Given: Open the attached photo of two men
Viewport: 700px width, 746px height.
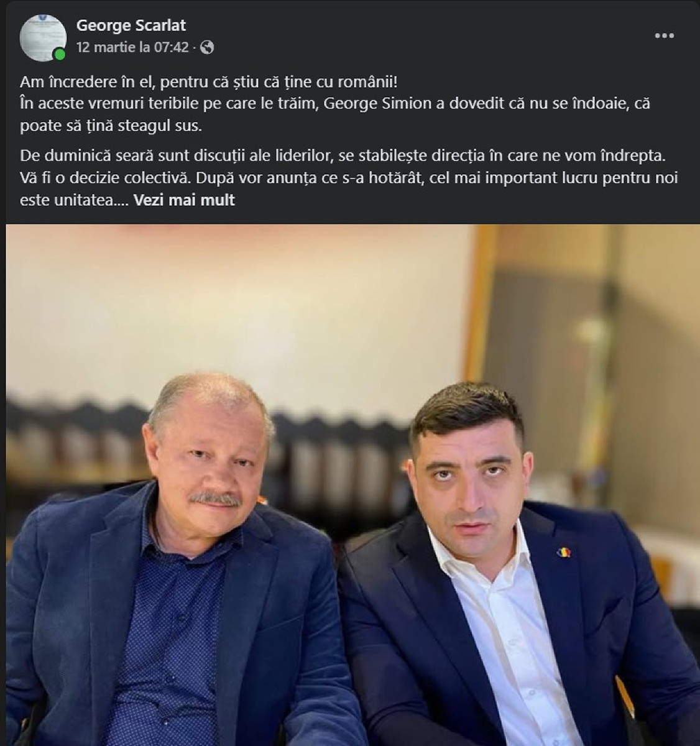Looking at the screenshot, I should (x=352, y=485).
